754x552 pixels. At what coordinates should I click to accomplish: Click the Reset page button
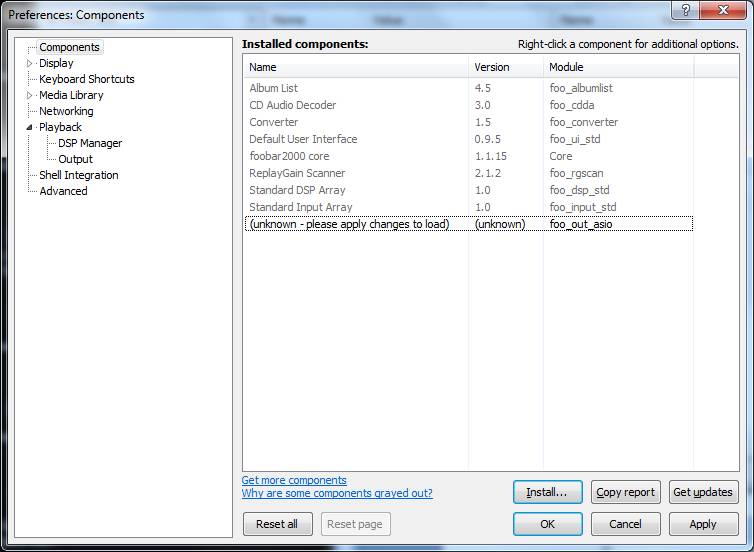pos(355,524)
